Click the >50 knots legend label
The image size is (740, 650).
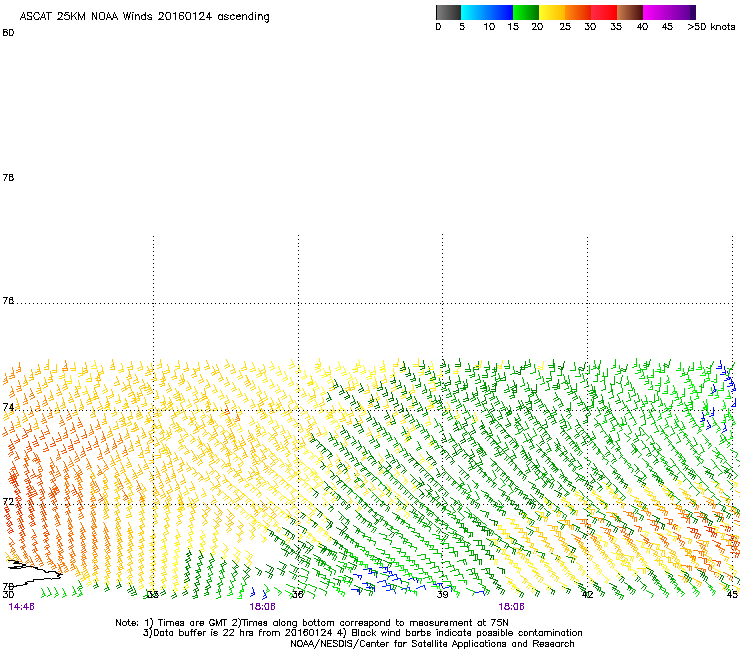(711, 27)
